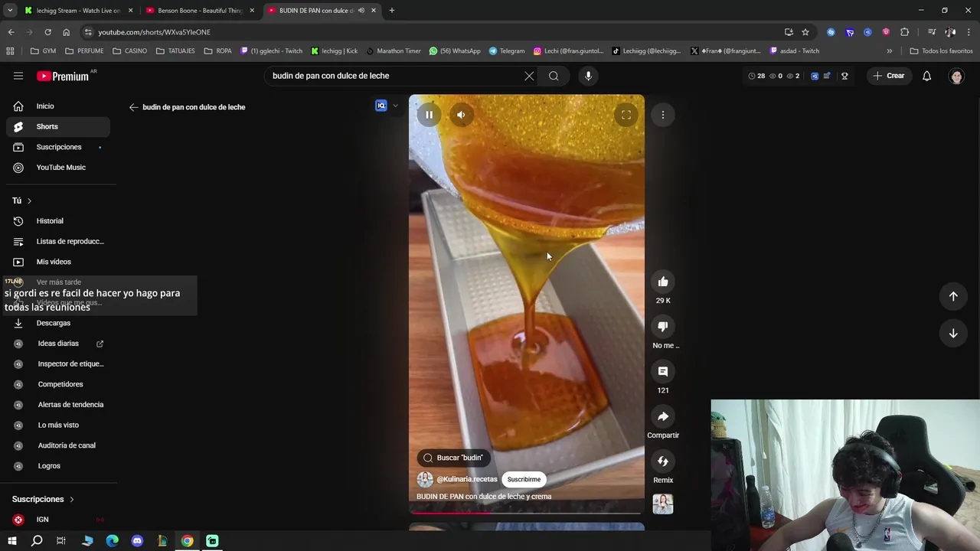Select Shorts in sidebar

pyautogui.click(x=58, y=126)
